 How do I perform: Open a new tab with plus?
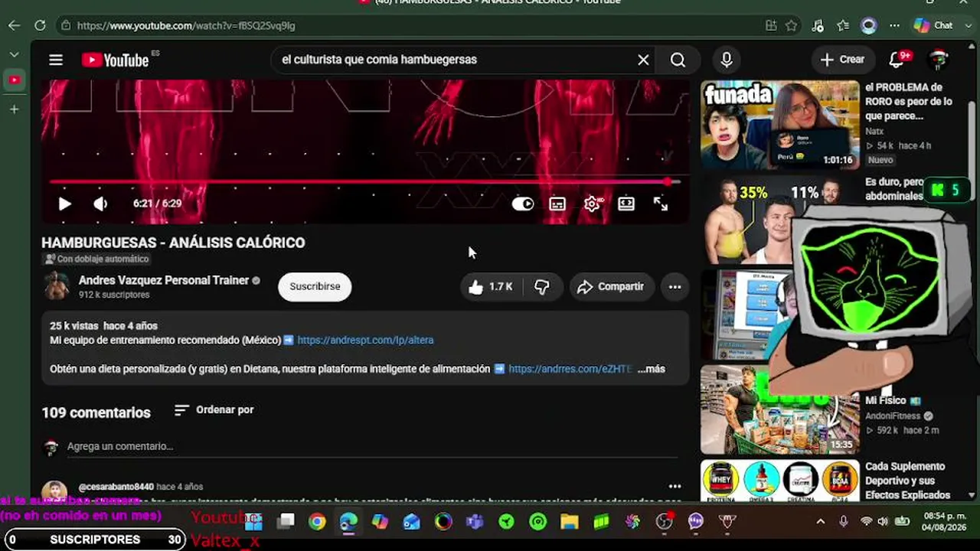(14, 109)
